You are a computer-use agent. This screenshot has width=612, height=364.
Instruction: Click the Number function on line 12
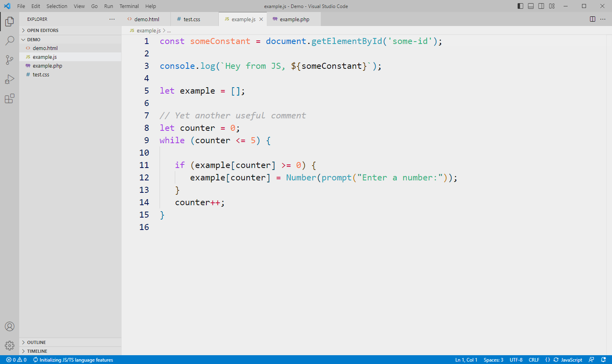tap(301, 178)
